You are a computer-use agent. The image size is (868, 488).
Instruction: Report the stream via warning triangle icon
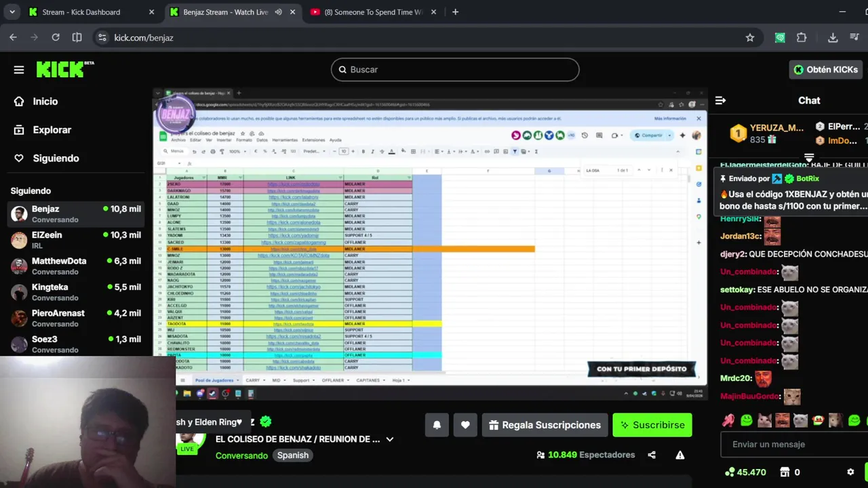pos(680,455)
